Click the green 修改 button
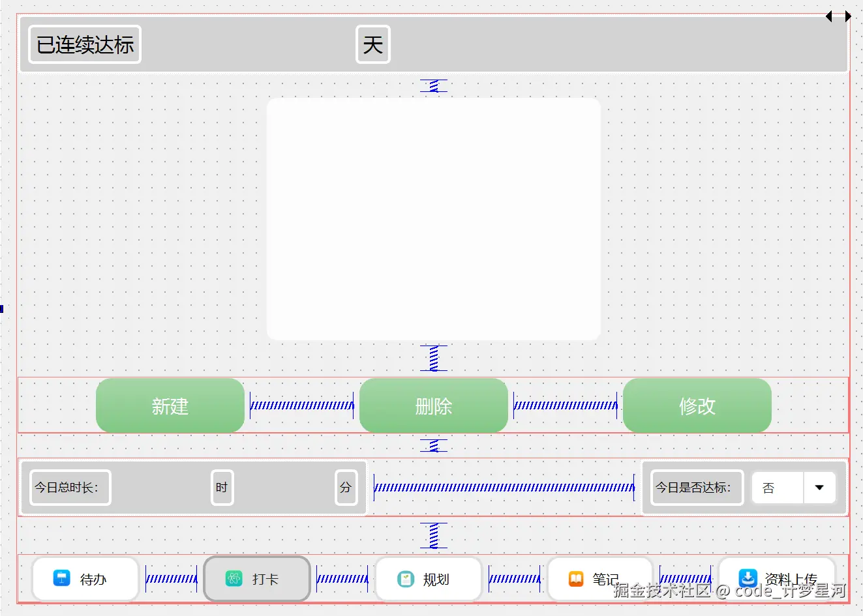Screen dimensions: 863x616 [697, 405]
